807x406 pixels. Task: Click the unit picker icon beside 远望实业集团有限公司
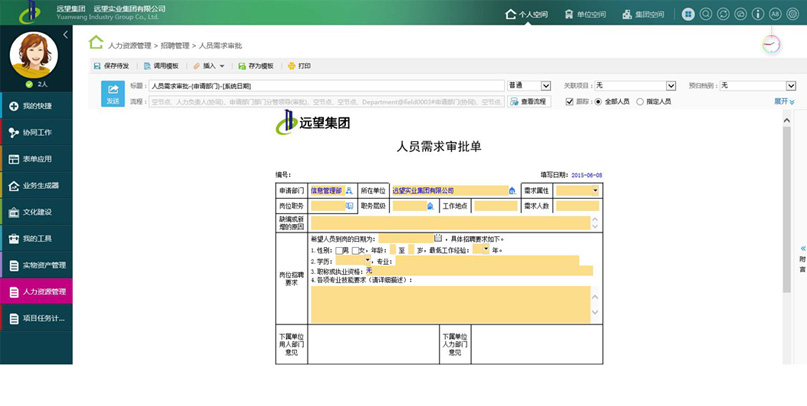click(x=512, y=190)
